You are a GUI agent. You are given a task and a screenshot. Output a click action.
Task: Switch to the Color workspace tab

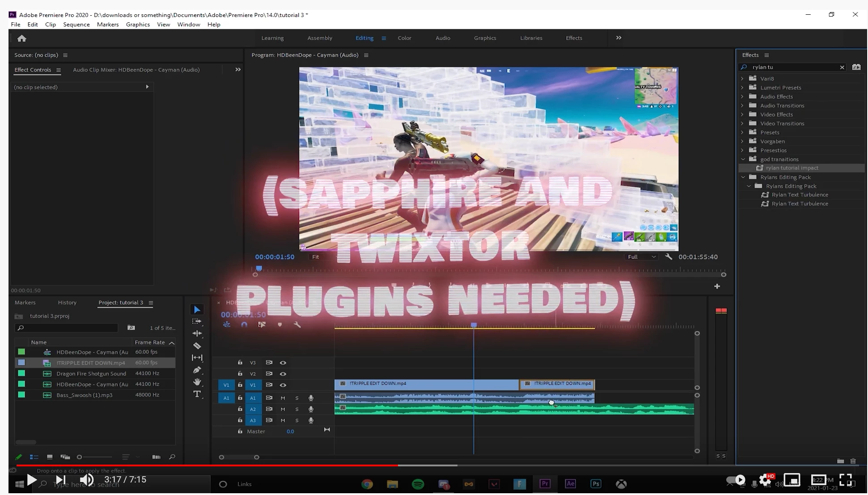[x=404, y=38]
